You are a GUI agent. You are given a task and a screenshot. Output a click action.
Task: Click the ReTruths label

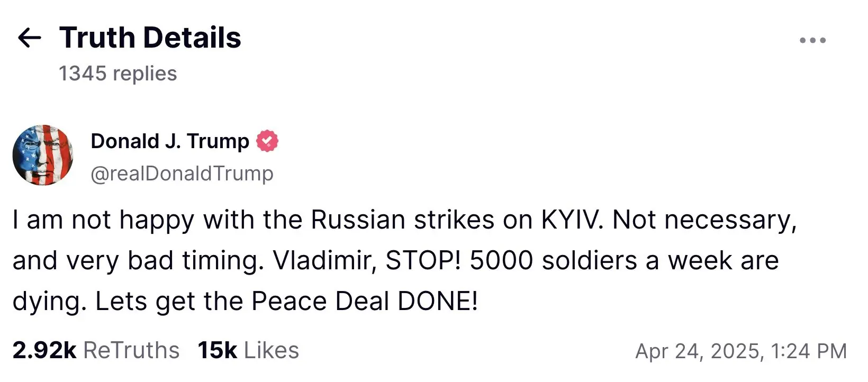coord(130,350)
